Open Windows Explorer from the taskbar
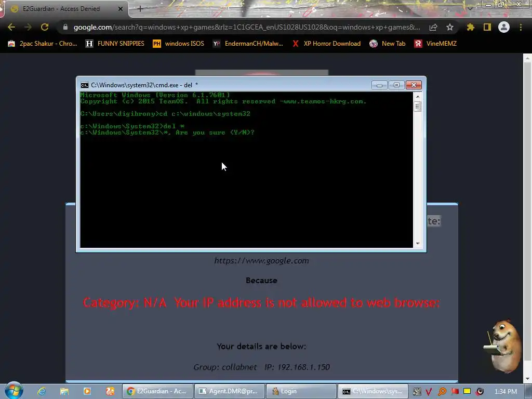This screenshot has height=399, width=532. [64, 391]
